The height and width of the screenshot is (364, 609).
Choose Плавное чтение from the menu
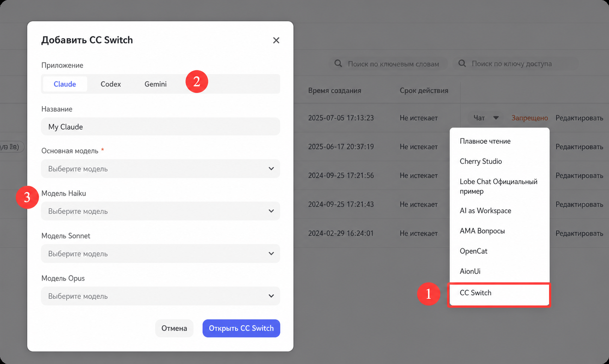[x=500, y=141]
